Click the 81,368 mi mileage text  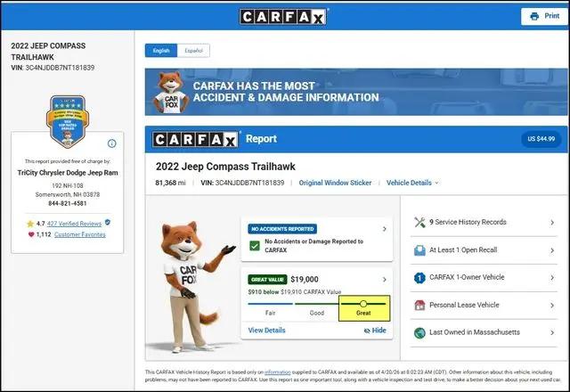pyautogui.click(x=170, y=183)
